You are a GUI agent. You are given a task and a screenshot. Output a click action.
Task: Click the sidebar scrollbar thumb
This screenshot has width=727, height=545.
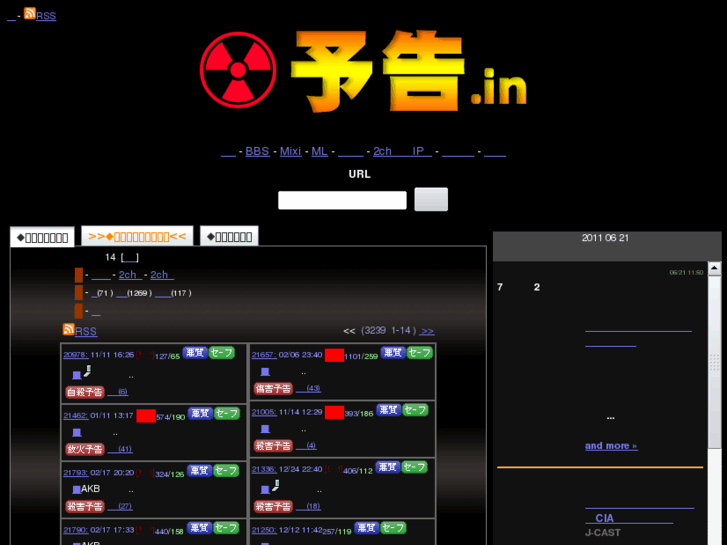point(714,362)
